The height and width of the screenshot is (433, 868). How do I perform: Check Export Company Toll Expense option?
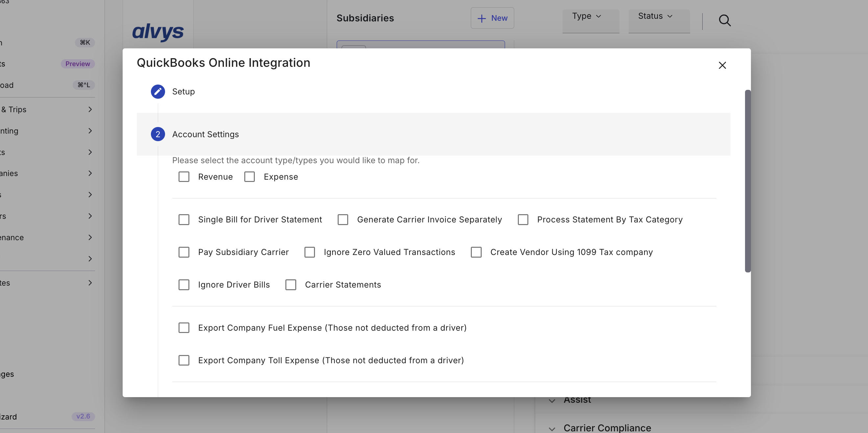click(x=184, y=360)
